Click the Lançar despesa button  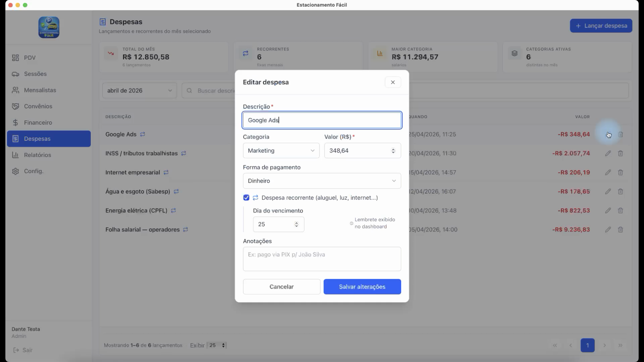click(601, 26)
